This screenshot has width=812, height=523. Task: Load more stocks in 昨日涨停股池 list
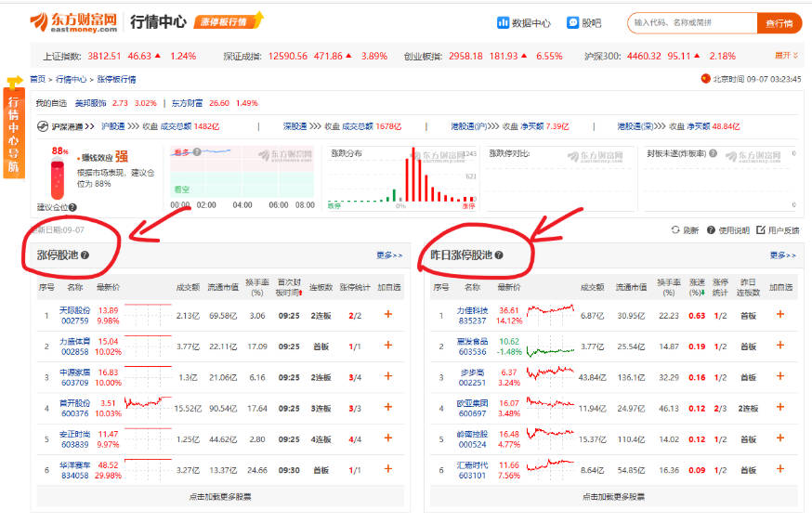click(612, 497)
